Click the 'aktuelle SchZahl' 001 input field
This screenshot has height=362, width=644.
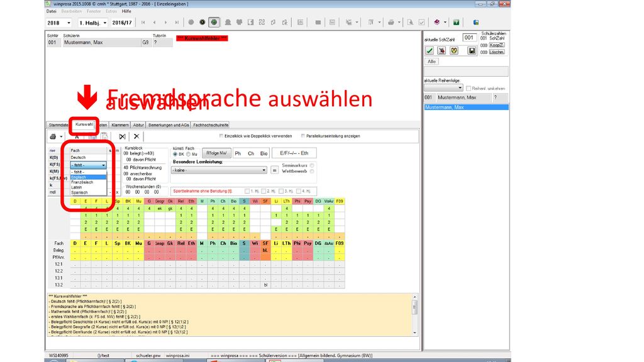pos(469,37)
